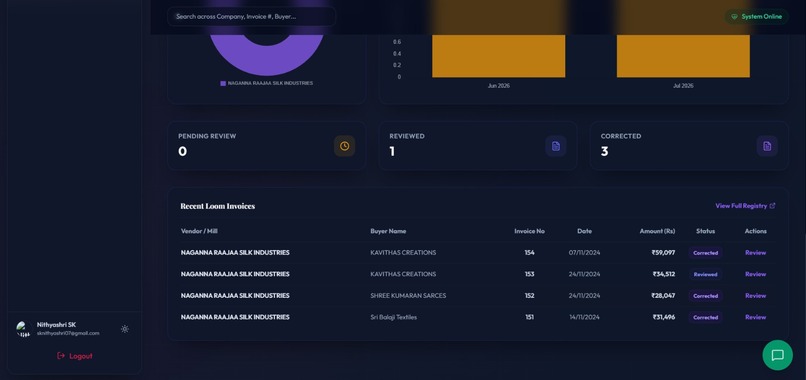
Task: Click the Corrected badge of invoice 154
Action: coord(705,253)
